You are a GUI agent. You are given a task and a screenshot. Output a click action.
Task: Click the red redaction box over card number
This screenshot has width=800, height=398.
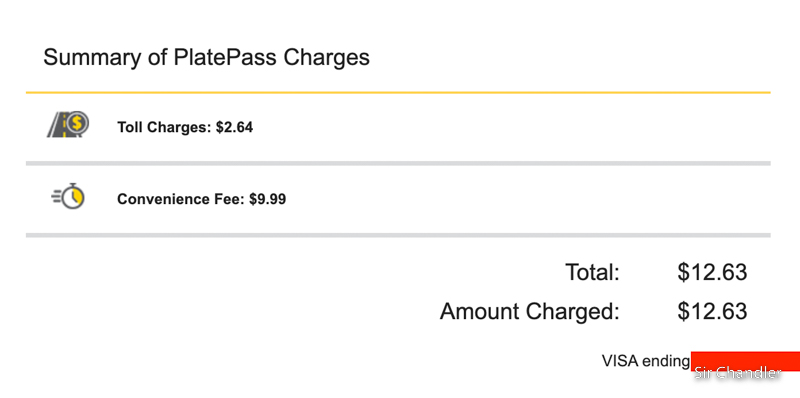745,361
